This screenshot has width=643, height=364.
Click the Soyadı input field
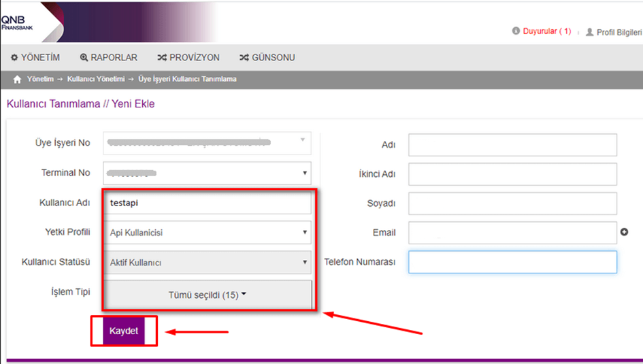(x=512, y=203)
